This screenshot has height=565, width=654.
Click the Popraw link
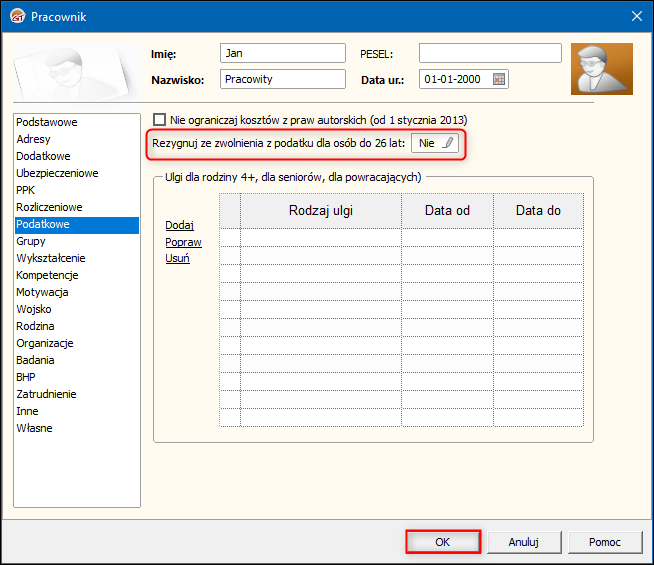coord(183,242)
